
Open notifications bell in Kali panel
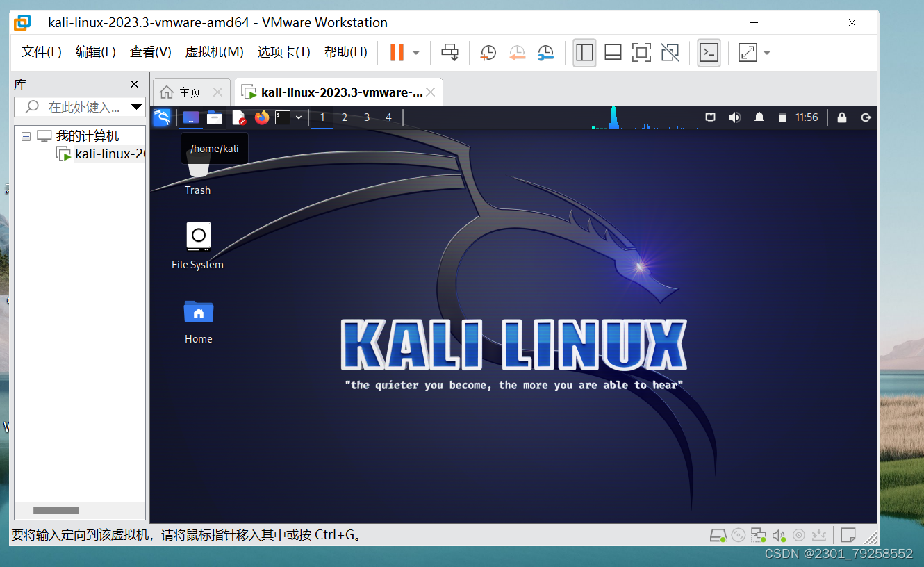(759, 117)
